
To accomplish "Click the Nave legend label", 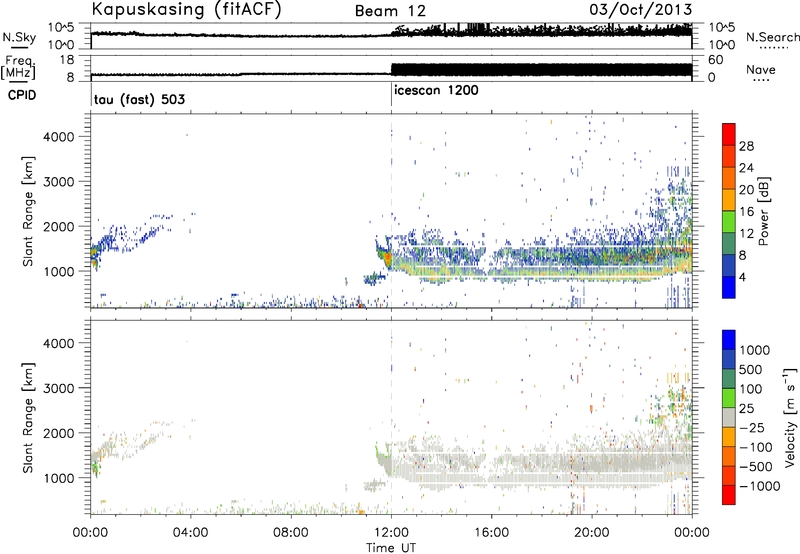I will pyautogui.click(x=761, y=70).
